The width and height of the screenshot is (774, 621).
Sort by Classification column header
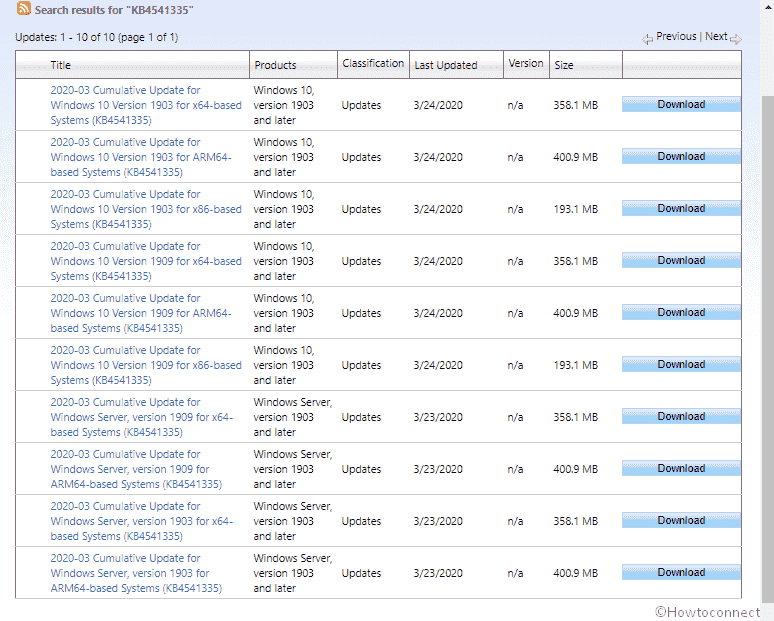tap(373, 63)
